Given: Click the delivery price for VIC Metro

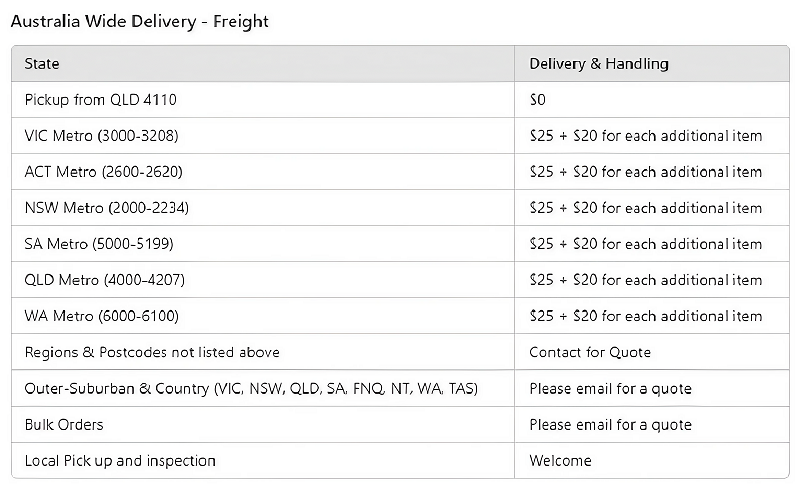Looking at the screenshot, I should coord(645,136).
